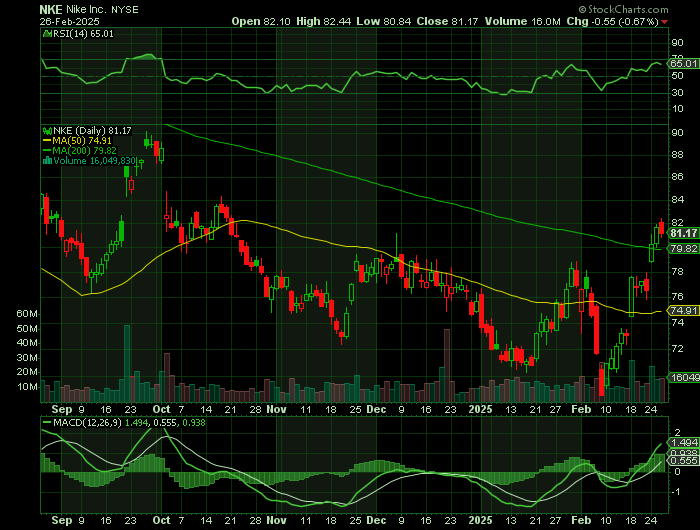Click the tall volume bar near Sep 23

pos(127,363)
